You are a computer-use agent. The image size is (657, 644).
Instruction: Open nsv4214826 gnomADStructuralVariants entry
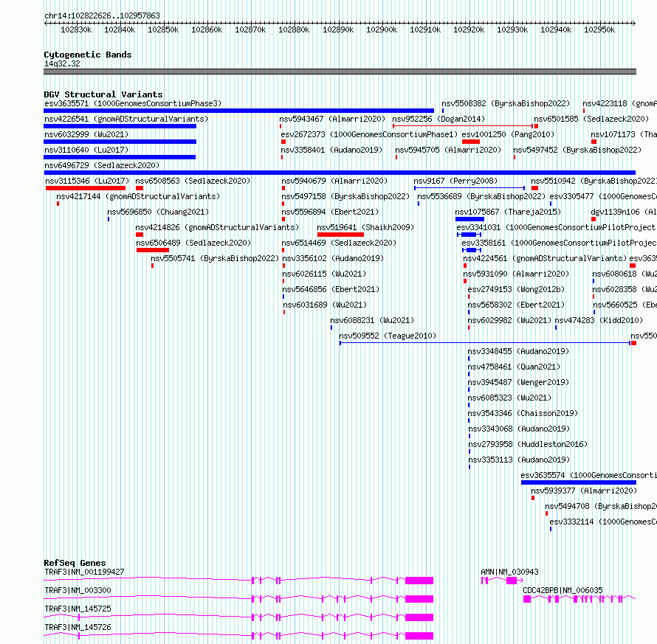(x=217, y=227)
